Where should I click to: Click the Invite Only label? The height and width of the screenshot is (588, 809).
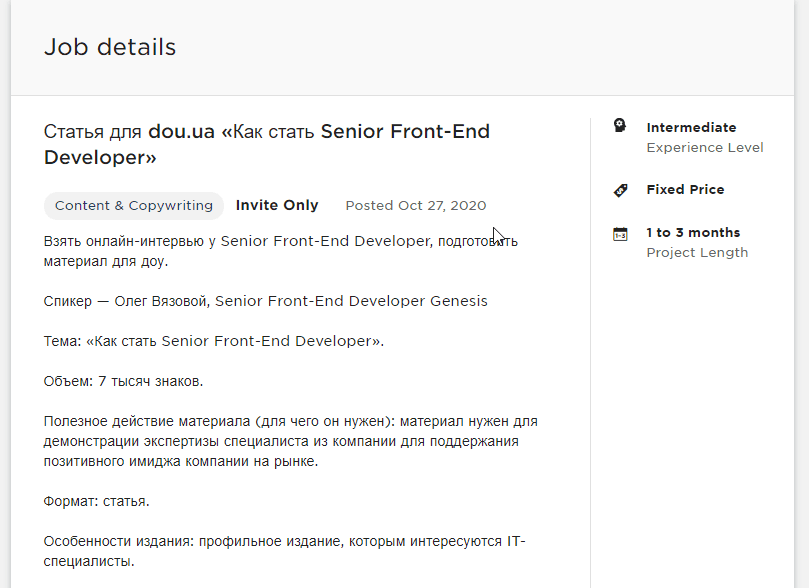click(277, 205)
